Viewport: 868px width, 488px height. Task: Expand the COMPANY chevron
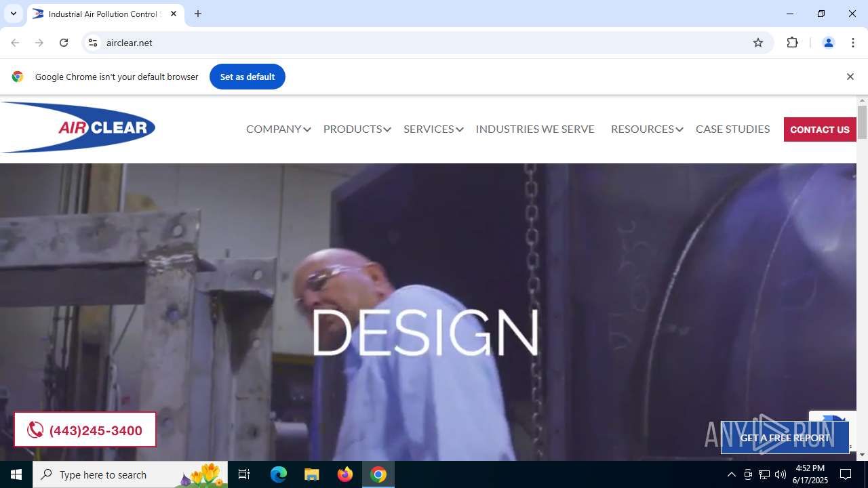(x=307, y=129)
